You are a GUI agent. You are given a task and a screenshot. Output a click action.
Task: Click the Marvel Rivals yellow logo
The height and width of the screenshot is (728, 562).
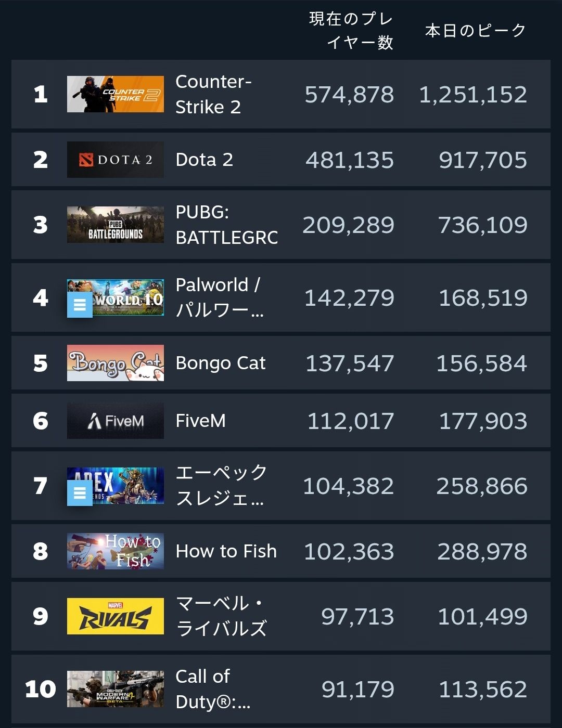coord(115,616)
